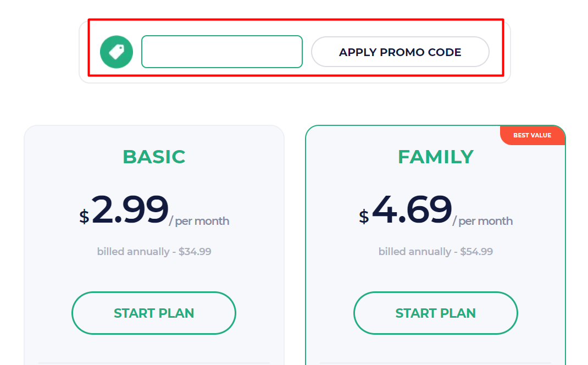
Task: Click 'billed annually - $54.99' text
Action: [435, 251]
